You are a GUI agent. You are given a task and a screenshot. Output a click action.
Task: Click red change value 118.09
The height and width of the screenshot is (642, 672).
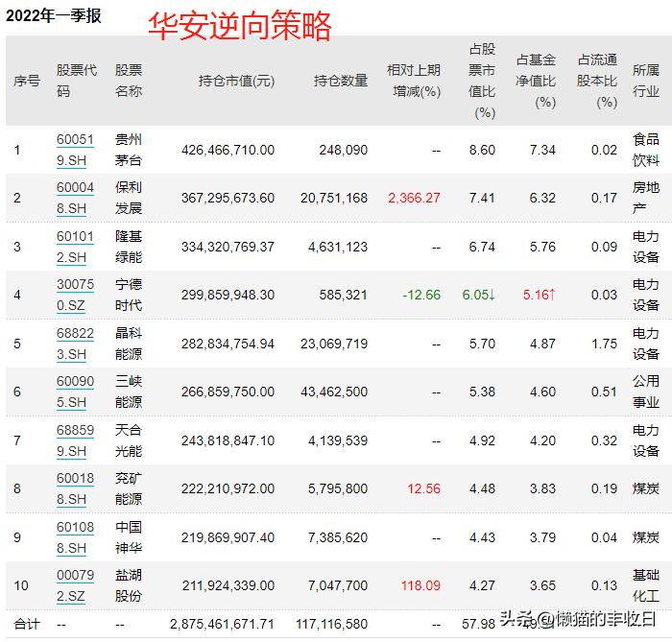420,585
